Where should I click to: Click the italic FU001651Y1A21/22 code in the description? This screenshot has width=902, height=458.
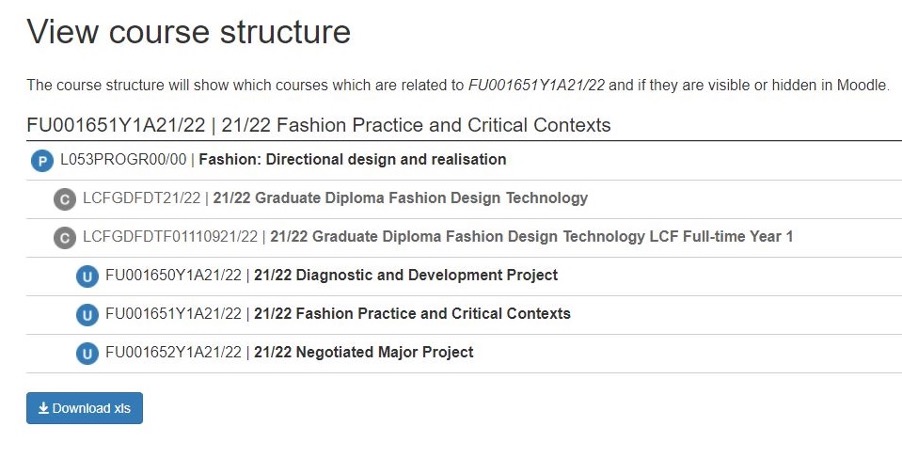tap(536, 86)
